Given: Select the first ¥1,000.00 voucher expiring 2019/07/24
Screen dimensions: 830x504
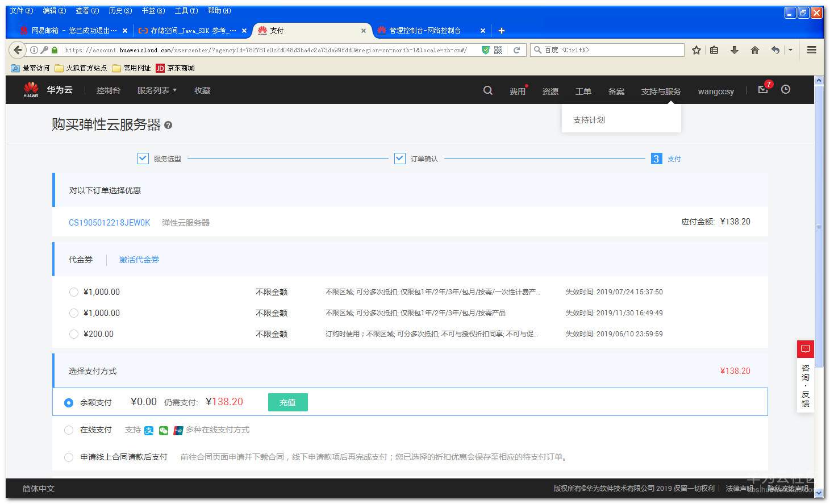Looking at the screenshot, I should coord(73,292).
